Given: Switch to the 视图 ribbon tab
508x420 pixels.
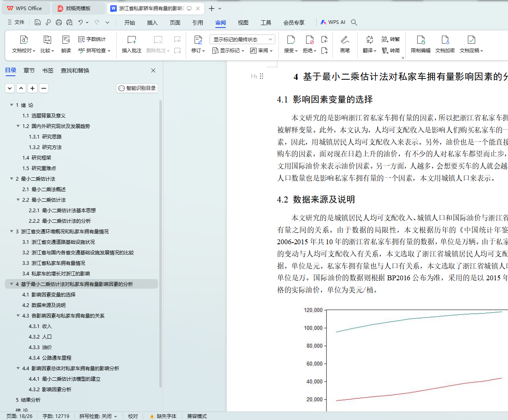Looking at the screenshot, I should 243,23.
